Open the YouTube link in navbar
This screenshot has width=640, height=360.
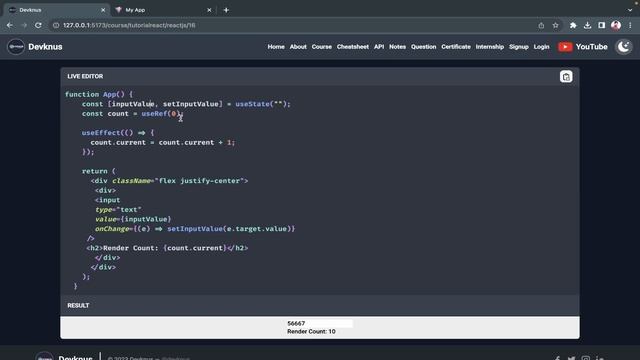(x=582, y=47)
